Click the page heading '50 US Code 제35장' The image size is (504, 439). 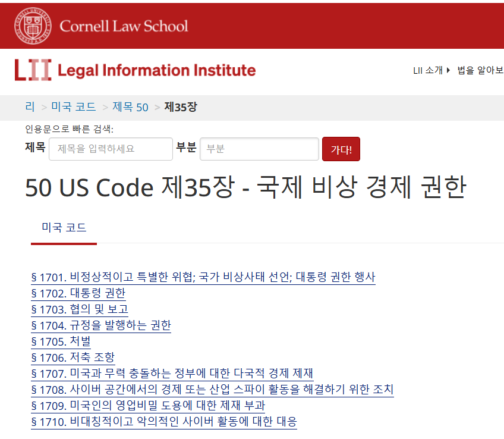[245, 187]
